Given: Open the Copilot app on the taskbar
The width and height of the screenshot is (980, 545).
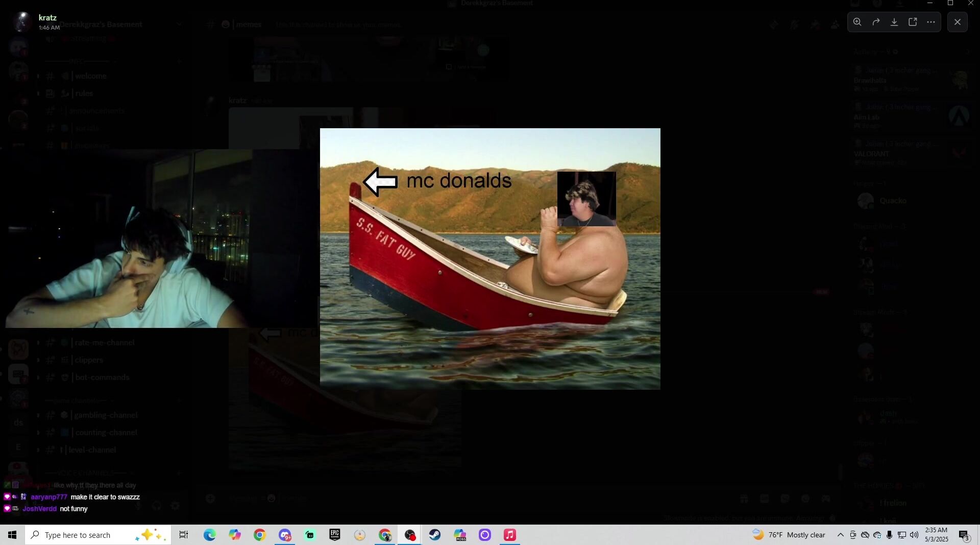Looking at the screenshot, I should (x=235, y=535).
